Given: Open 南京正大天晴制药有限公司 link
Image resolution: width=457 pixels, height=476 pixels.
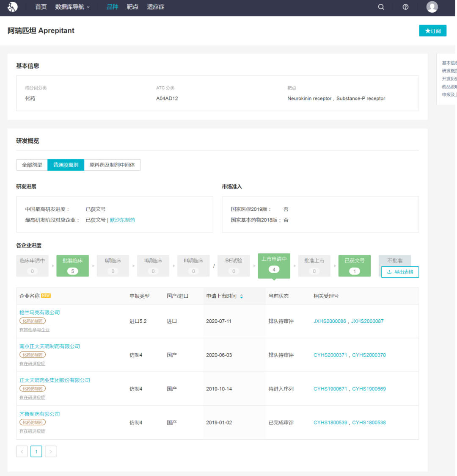Looking at the screenshot, I should pos(50,346).
